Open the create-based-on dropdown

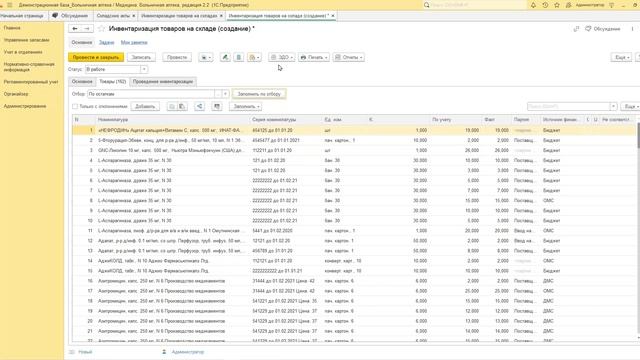click(x=205, y=58)
